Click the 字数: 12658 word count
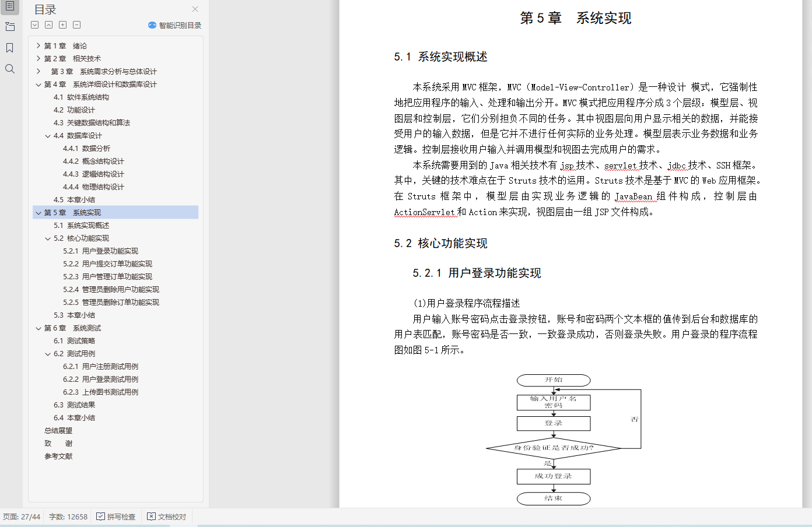 click(x=68, y=517)
